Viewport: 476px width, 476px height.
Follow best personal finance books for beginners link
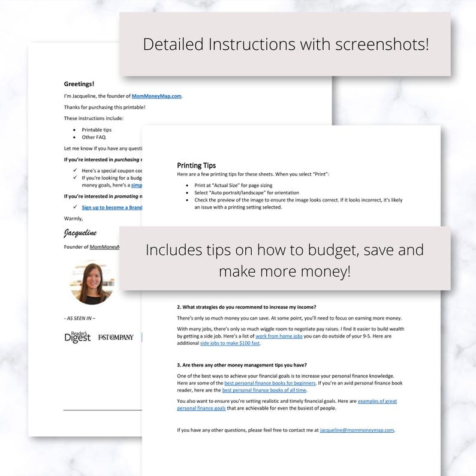coord(270,383)
